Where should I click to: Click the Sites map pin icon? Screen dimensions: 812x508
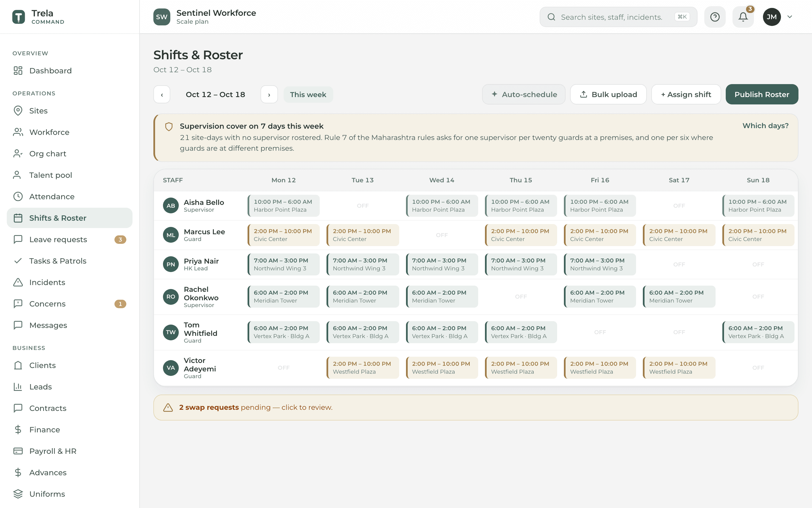(18, 111)
